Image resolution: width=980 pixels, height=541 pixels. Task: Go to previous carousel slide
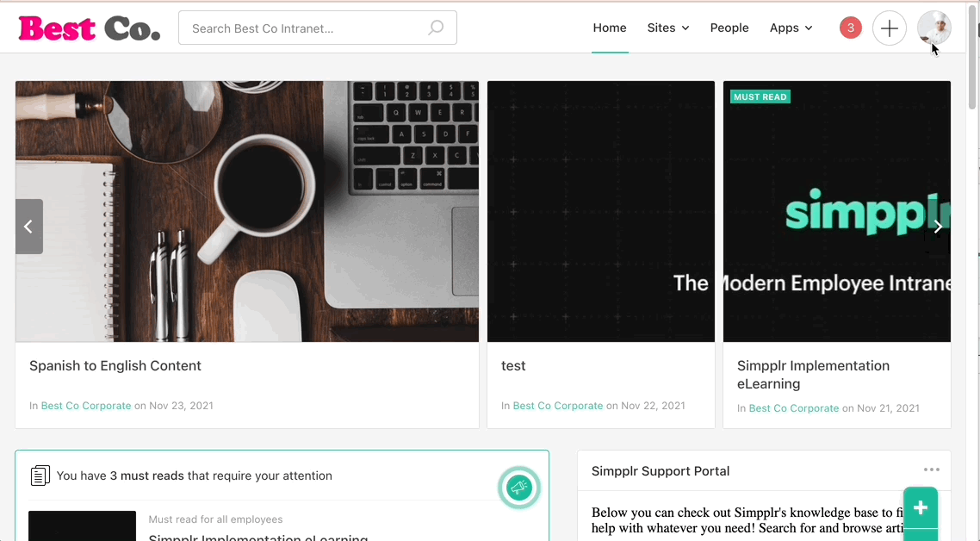tap(28, 227)
